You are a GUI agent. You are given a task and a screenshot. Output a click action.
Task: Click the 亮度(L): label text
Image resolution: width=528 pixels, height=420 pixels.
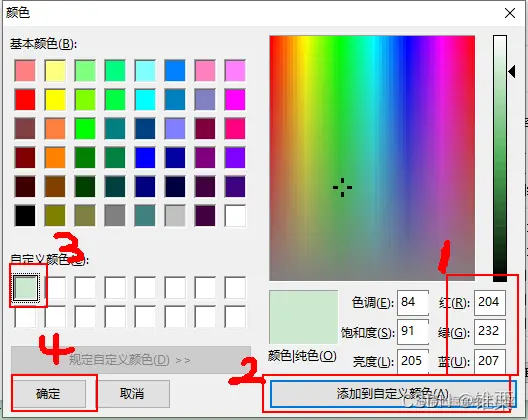pyautogui.click(x=373, y=362)
